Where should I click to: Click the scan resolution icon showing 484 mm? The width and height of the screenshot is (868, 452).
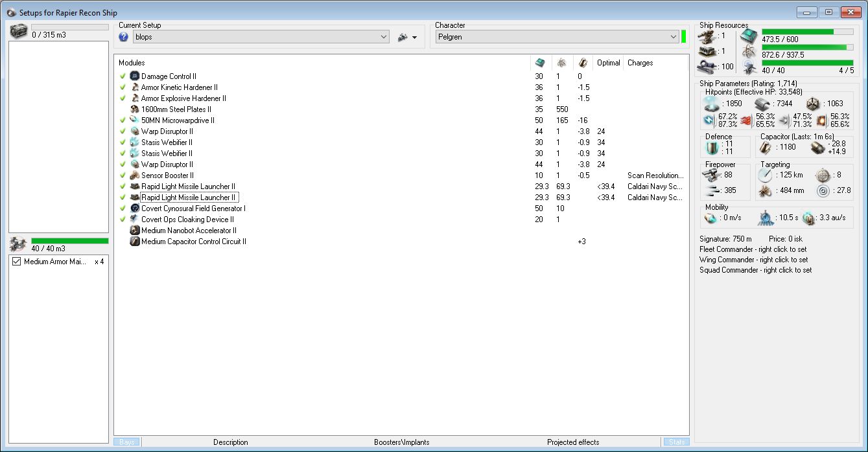click(x=766, y=191)
